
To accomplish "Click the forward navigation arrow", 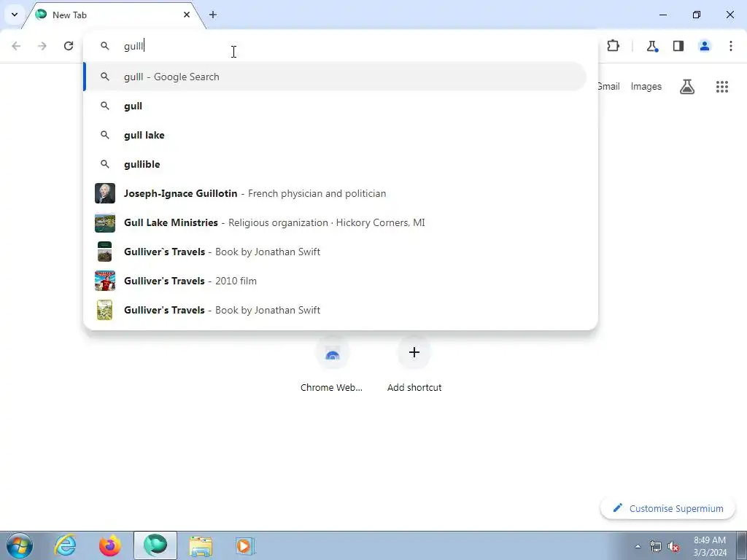I will [42, 46].
